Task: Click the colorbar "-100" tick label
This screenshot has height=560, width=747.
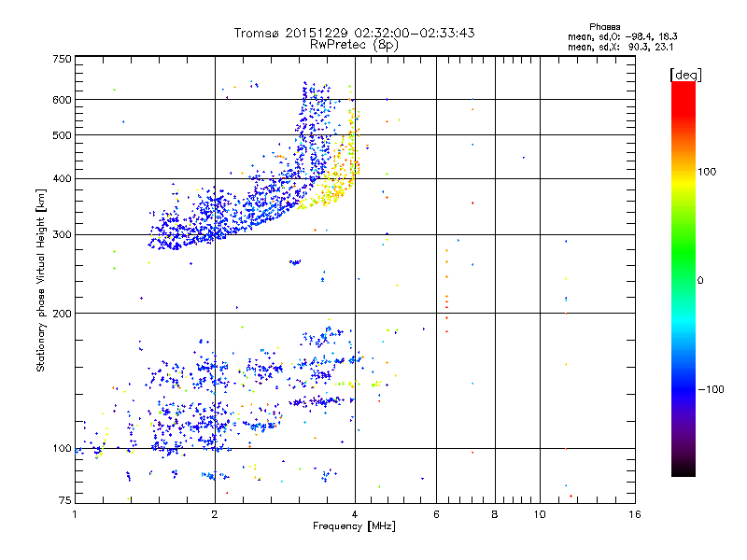Action: (712, 389)
